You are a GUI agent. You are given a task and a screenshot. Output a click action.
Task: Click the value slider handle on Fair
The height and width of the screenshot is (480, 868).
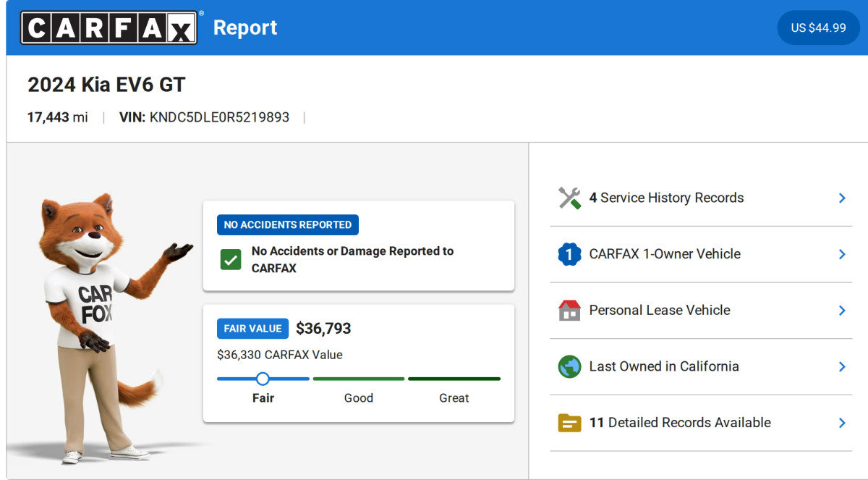tap(263, 379)
